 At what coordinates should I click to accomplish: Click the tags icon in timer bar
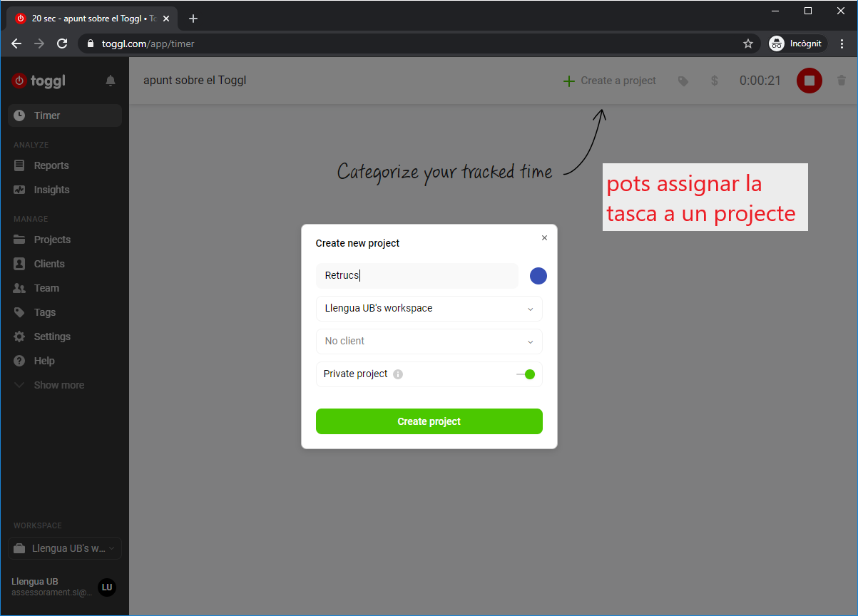pyautogui.click(x=683, y=81)
